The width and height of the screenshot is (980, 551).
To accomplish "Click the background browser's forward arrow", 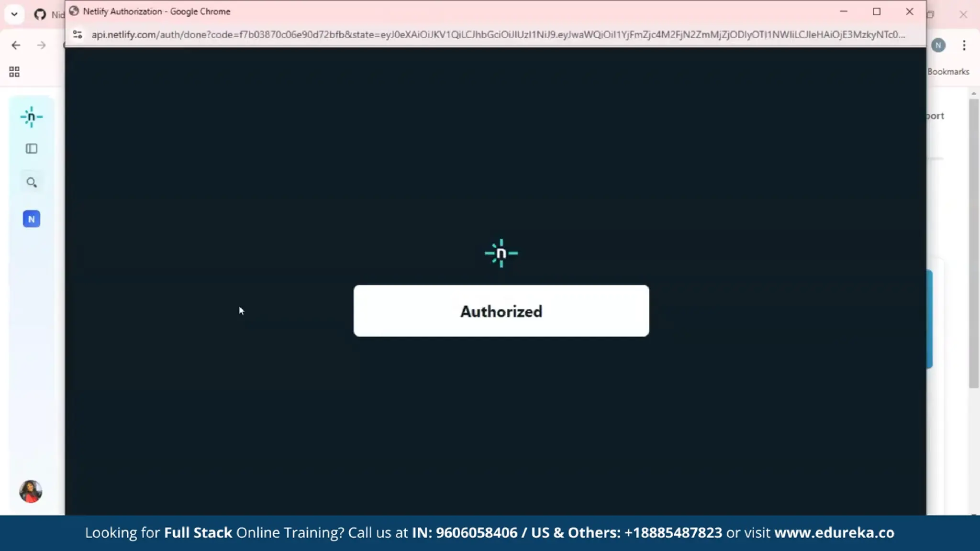I will [42, 45].
